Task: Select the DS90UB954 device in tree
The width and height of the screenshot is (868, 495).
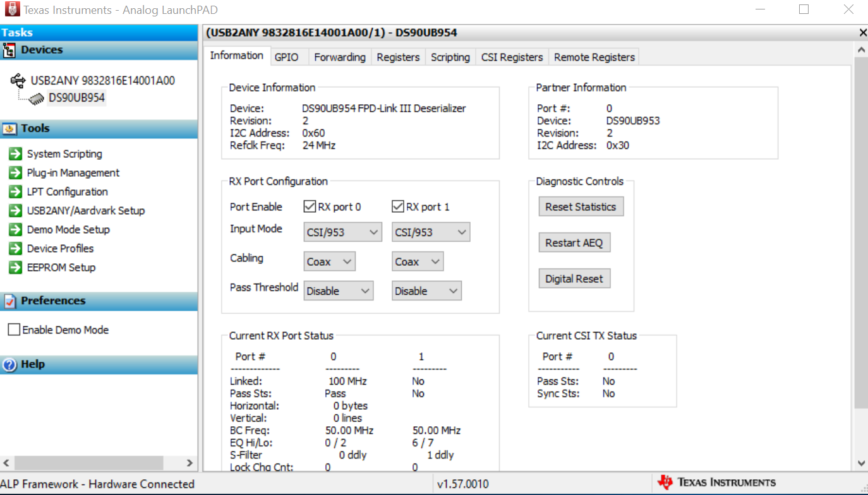Action: coord(76,98)
